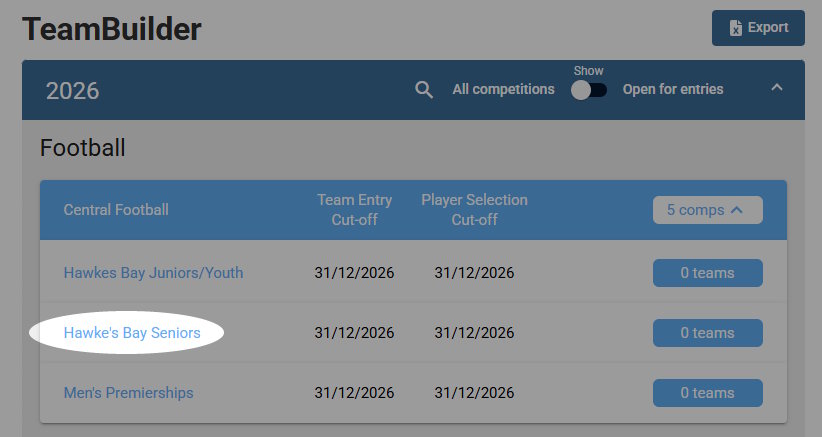822x437 pixels.
Task: Collapse the 5 comps dropdown
Action: [x=707, y=210]
